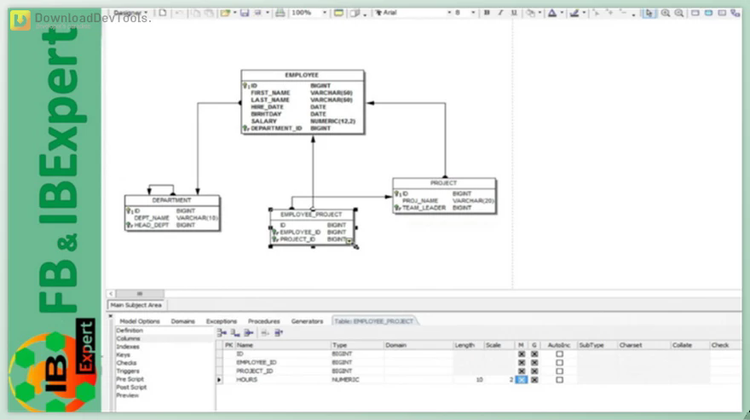Apply italic formatting

coord(500,13)
